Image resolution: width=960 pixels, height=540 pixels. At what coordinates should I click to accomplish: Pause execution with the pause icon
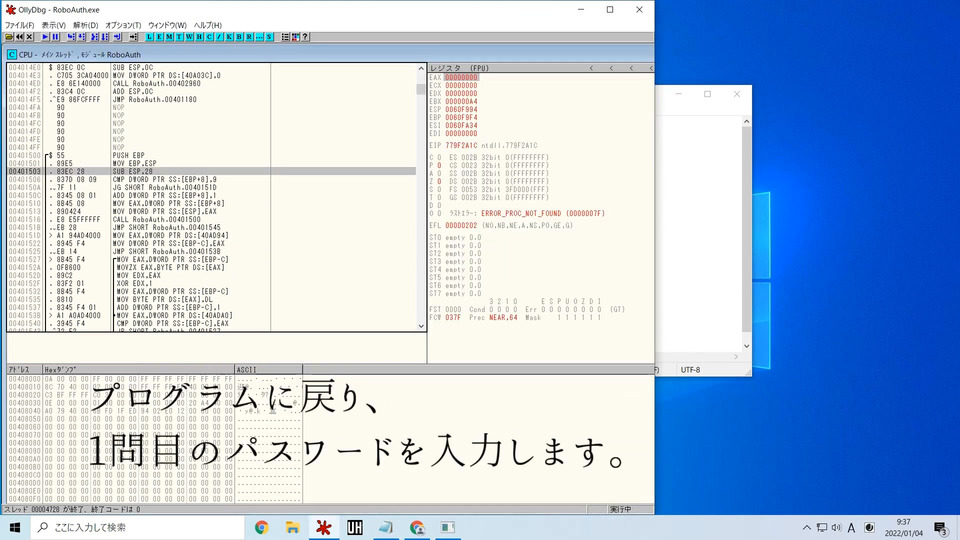point(55,37)
